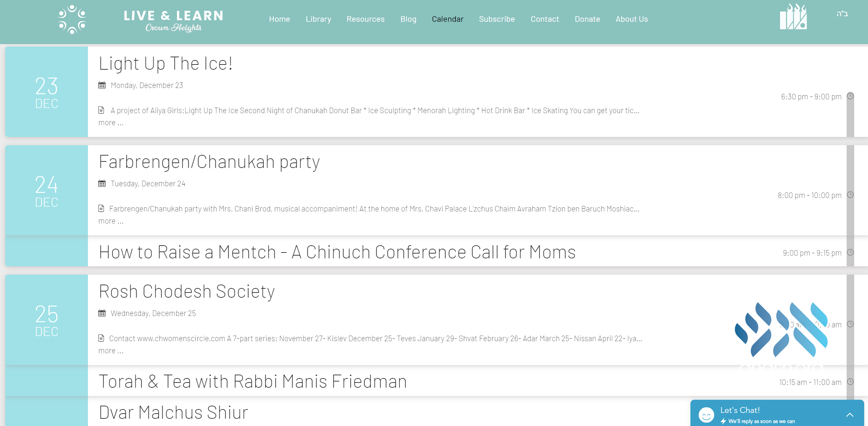Click the clock icon next to 6:30 pm - 9:00 pm
The width and height of the screenshot is (868, 426).
point(850,96)
